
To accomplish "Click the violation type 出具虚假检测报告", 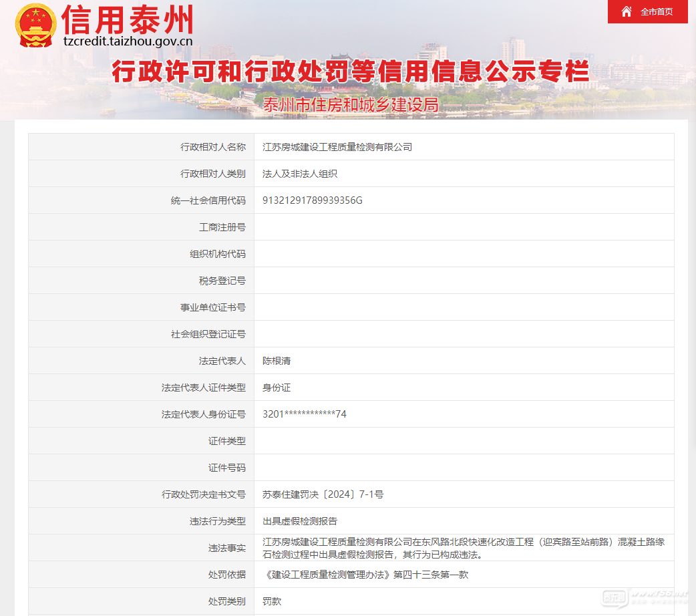I will (299, 521).
